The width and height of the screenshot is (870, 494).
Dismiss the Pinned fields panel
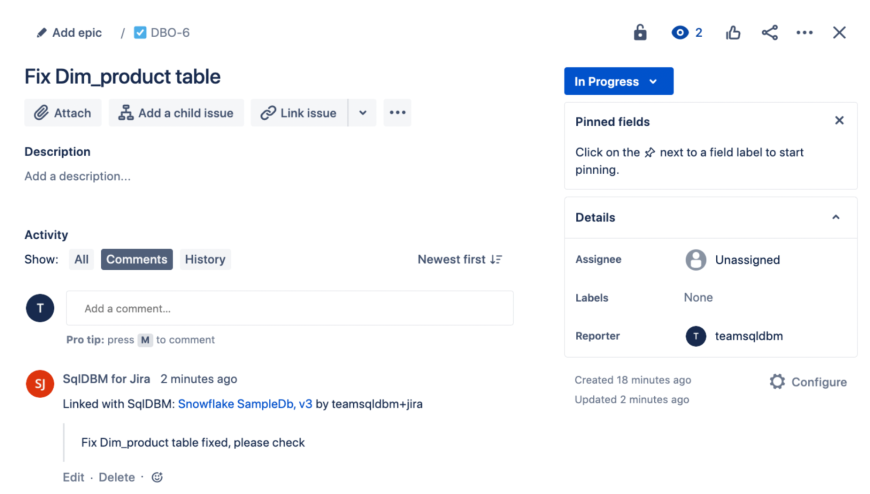click(x=839, y=121)
